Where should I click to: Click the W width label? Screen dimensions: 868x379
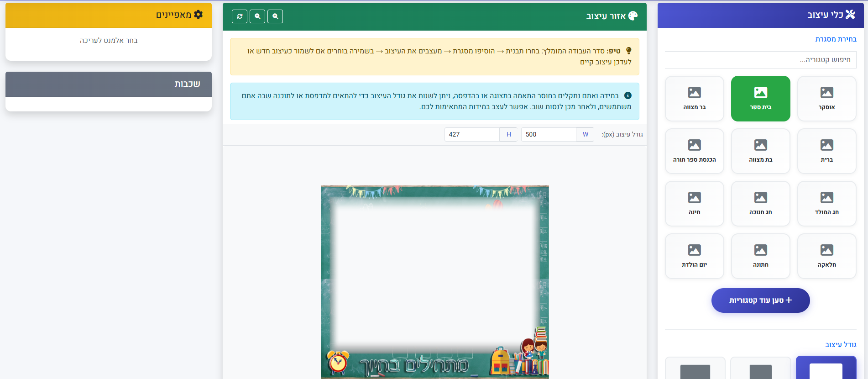point(585,134)
